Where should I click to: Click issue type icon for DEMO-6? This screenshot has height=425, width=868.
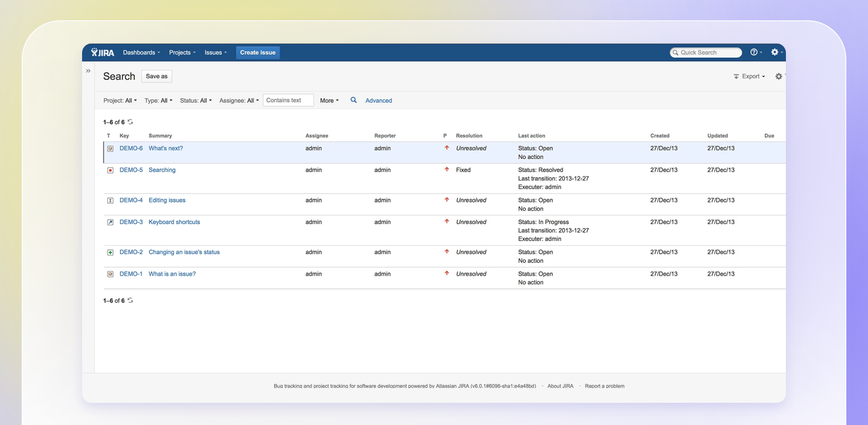pyautogui.click(x=110, y=149)
